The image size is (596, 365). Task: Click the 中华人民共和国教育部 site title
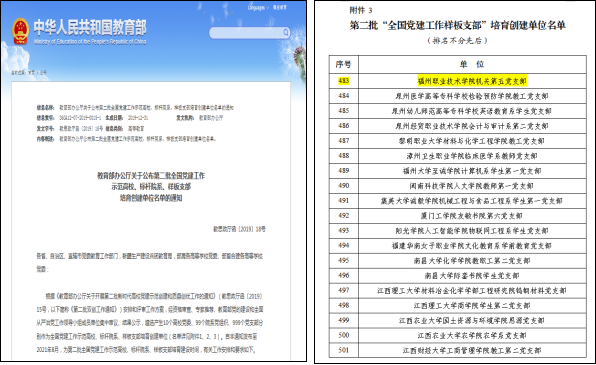pyautogui.click(x=90, y=27)
